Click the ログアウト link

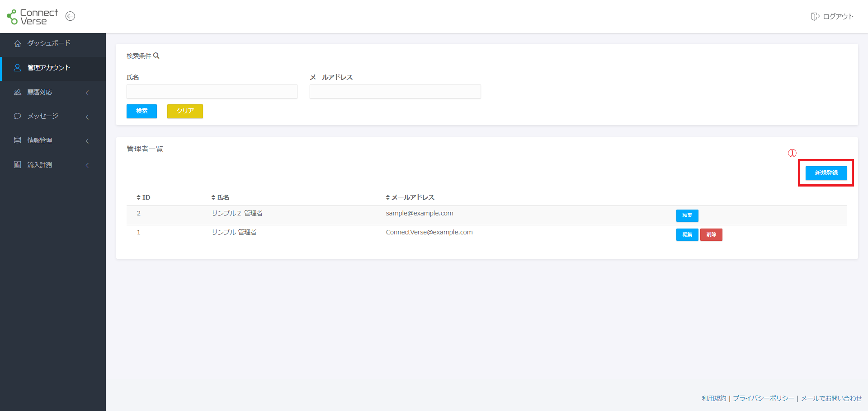pyautogui.click(x=832, y=17)
